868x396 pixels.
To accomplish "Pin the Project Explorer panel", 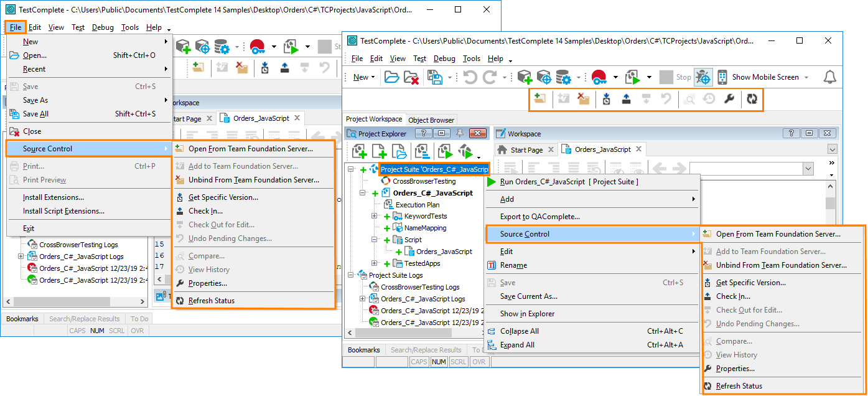I will (459, 133).
